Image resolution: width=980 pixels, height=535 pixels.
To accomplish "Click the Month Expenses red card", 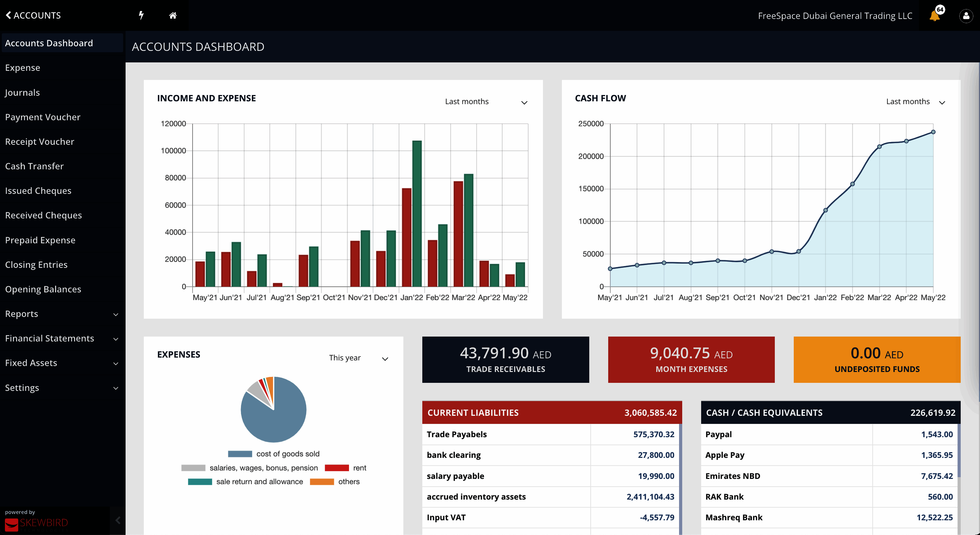I will [691, 359].
